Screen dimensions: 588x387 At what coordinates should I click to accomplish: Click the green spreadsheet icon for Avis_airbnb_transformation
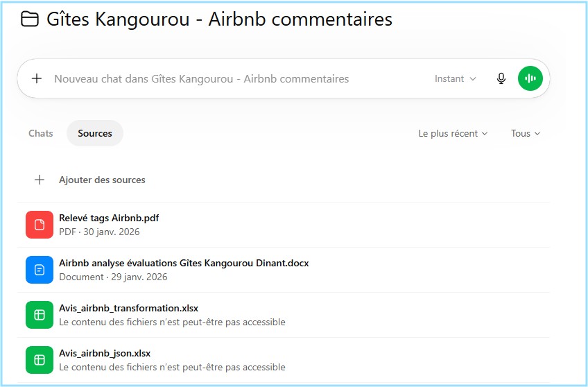coord(40,315)
